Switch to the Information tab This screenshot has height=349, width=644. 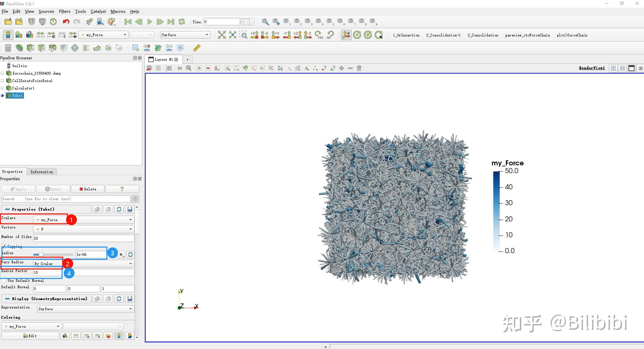[x=41, y=172]
